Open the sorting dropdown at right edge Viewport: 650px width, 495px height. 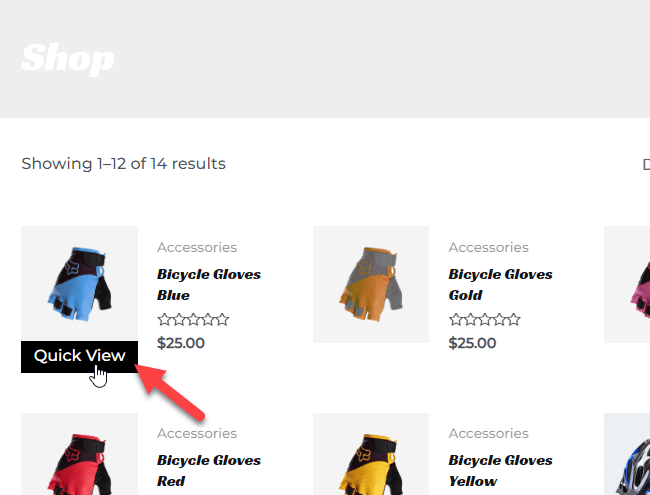(646, 164)
